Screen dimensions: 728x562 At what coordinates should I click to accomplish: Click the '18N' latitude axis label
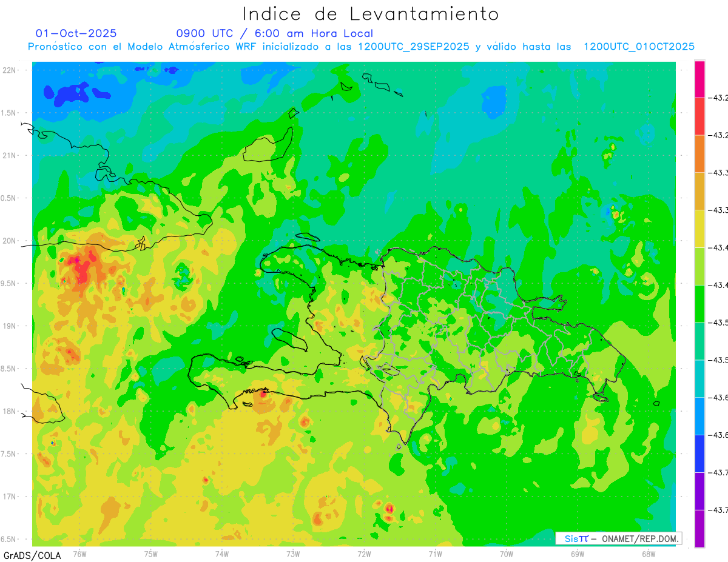[8, 412]
